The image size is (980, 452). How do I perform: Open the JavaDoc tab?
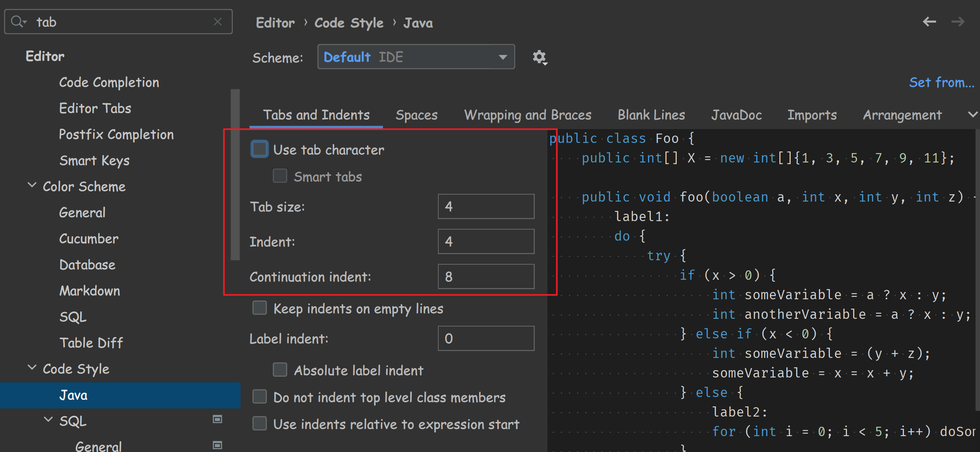[736, 115]
